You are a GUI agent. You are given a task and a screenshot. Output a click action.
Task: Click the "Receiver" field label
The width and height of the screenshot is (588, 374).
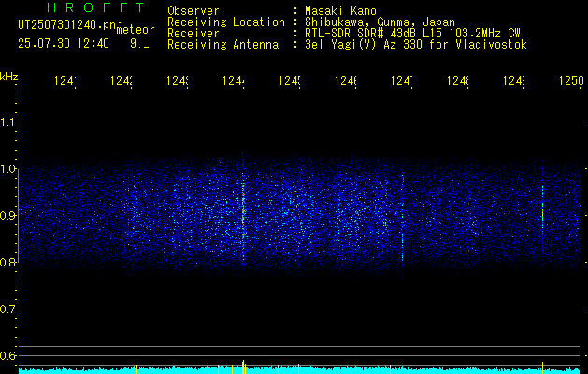pos(194,34)
